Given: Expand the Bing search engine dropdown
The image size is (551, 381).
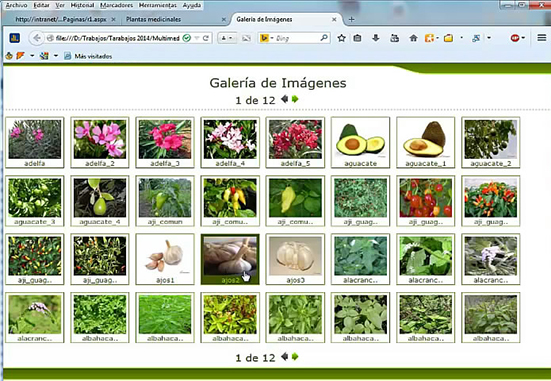Looking at the screenshot, I should point(272,38).
